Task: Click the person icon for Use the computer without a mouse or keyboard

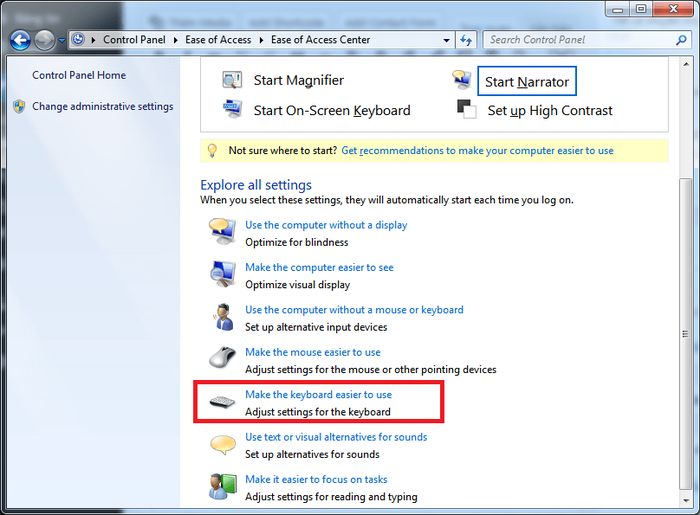Action: click(x=223, y=317)
